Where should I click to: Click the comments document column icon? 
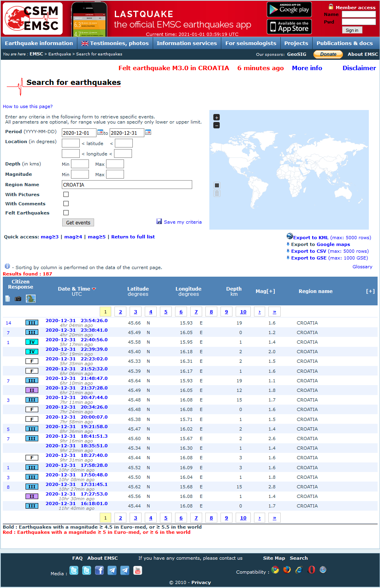pos(8,299)
